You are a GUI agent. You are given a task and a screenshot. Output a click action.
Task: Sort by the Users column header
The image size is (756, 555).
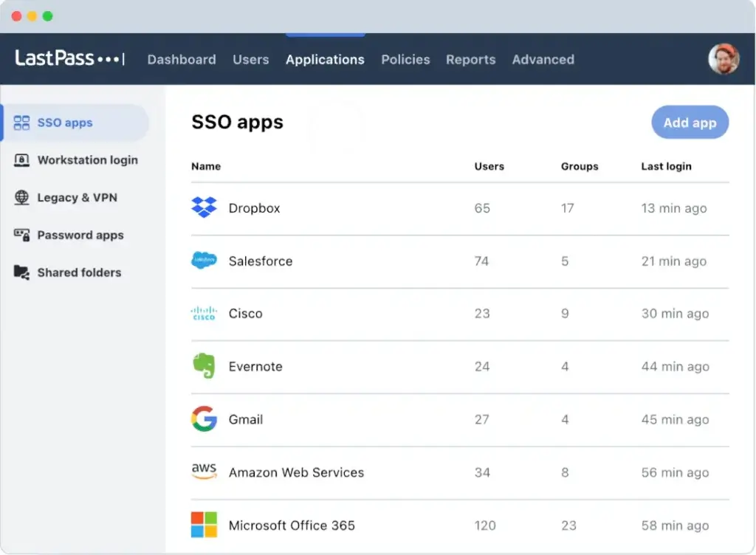489,166
